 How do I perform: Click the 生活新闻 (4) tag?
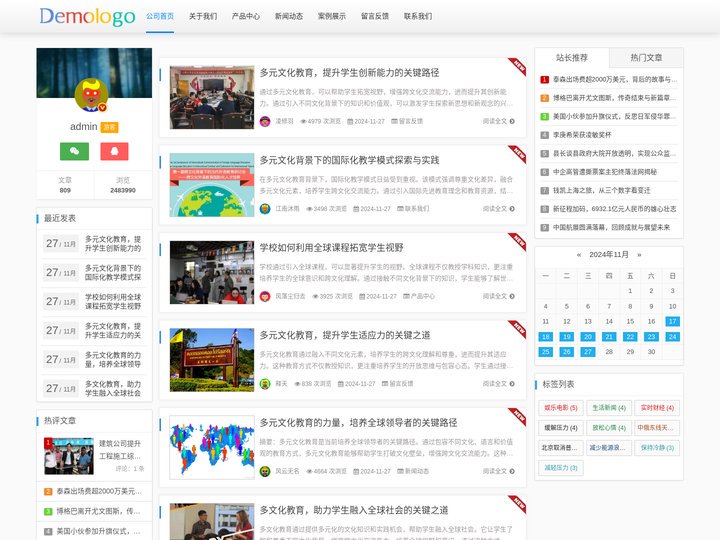click(609, 408)
